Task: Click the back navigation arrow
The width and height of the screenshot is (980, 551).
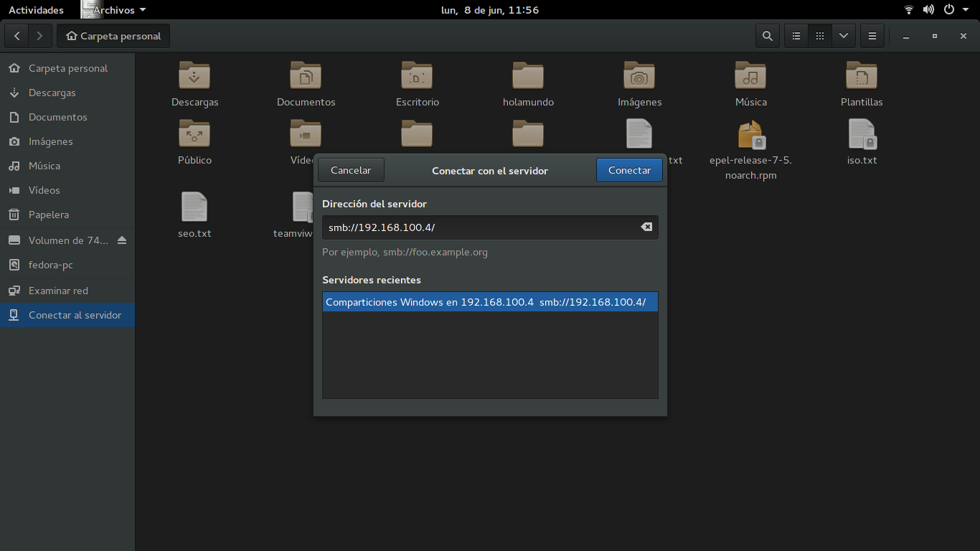Action: tap(17, 35)
